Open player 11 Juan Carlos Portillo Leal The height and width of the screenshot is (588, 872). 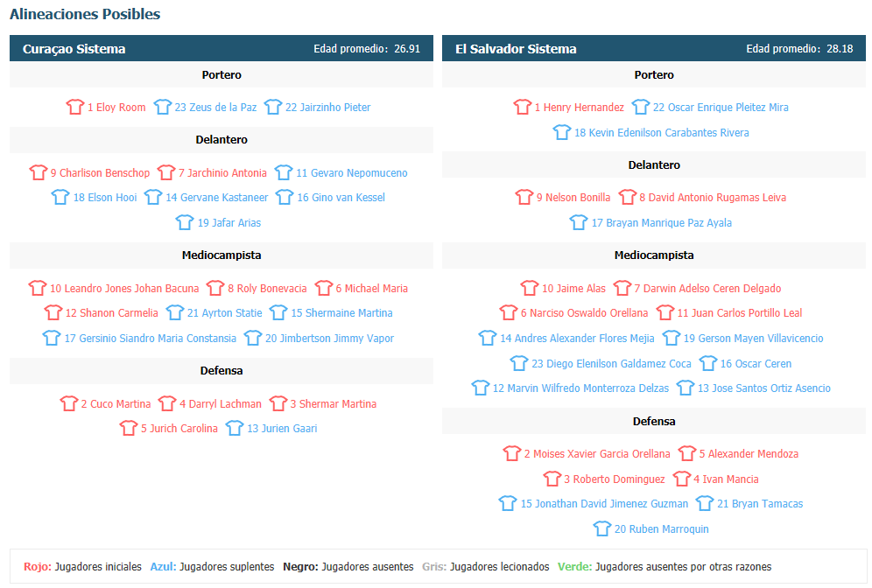click(x=739, y=313)
